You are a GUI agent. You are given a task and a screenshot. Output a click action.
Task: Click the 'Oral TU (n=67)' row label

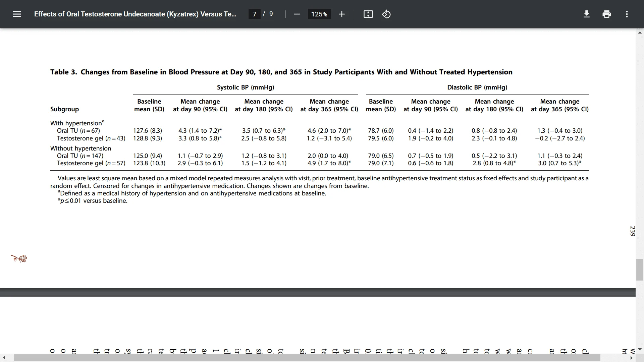pos(78,131)
